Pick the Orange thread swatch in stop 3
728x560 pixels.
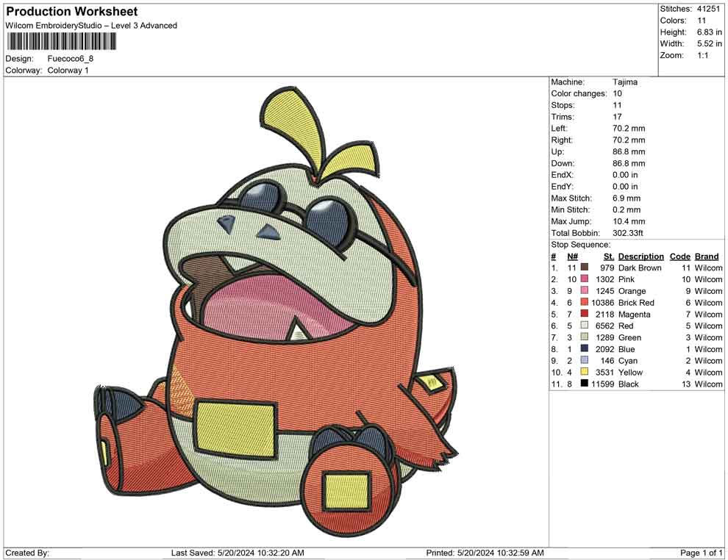pos(585,290)
